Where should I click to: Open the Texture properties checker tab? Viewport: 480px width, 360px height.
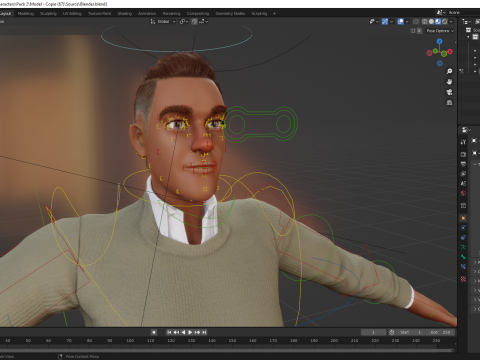tap(463, 279)
